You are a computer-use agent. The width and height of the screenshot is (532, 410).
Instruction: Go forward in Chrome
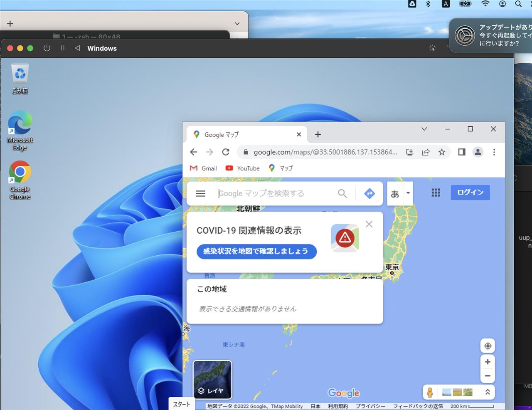pos(209,152)
